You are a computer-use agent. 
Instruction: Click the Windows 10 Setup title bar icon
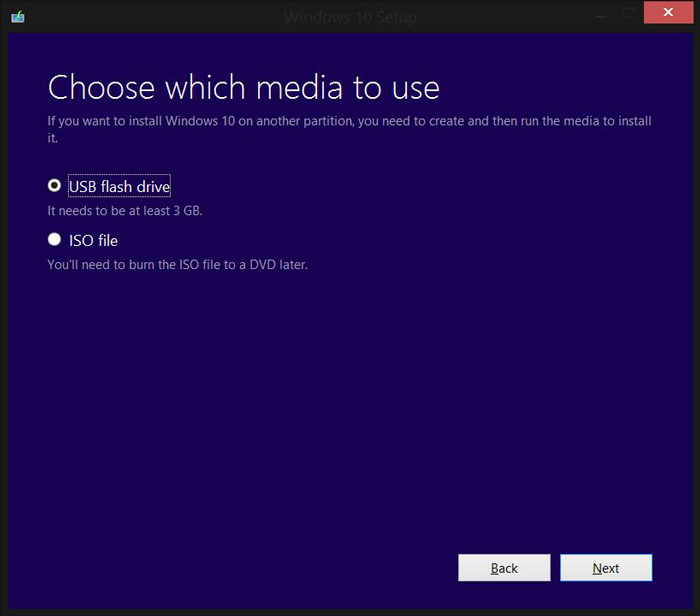(x=17, y=16)
